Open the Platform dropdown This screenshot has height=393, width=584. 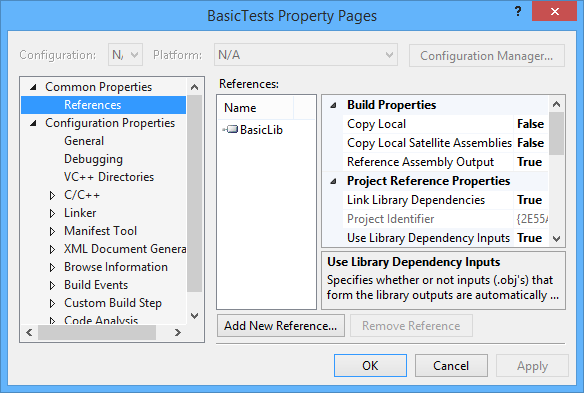coord(306,55)
